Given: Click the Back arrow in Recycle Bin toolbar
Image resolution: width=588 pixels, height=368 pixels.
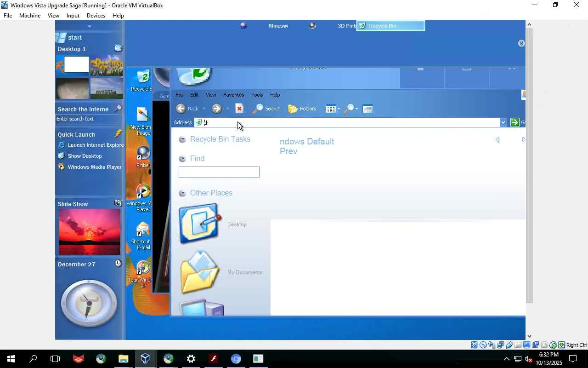Looking at the screenshot, I should [x=181, y=109].
